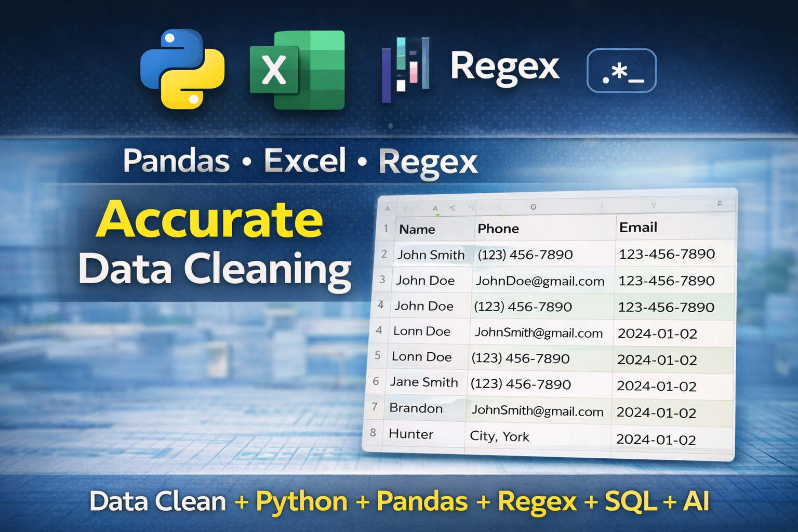Select row number 1 header
798x532 pixels.
click(x=385, y=229)
